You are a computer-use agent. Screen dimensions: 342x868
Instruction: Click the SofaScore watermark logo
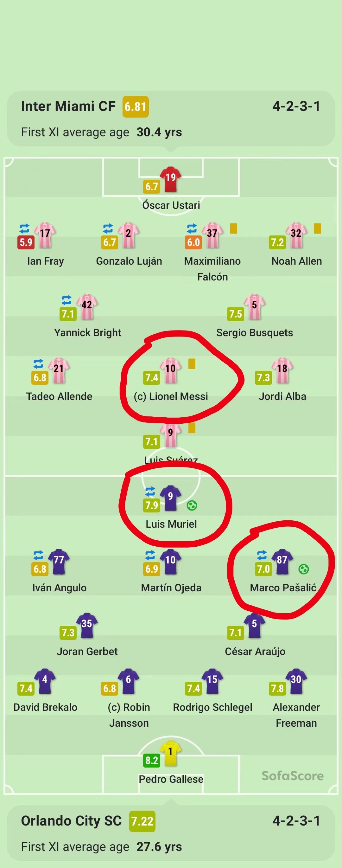[x=293, y=776]
